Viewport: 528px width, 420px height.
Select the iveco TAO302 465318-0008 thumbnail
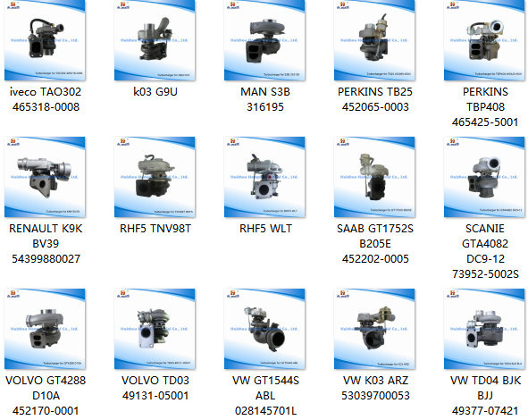point(45,40)
